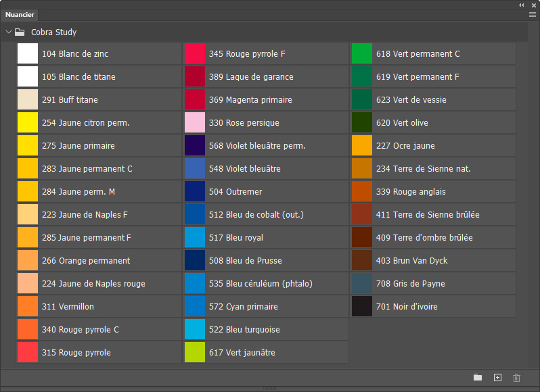The width and height of the screenshot is (540, 392).
Task: Collapse the panel using the double-arrow icon
Action: (522, 5)
